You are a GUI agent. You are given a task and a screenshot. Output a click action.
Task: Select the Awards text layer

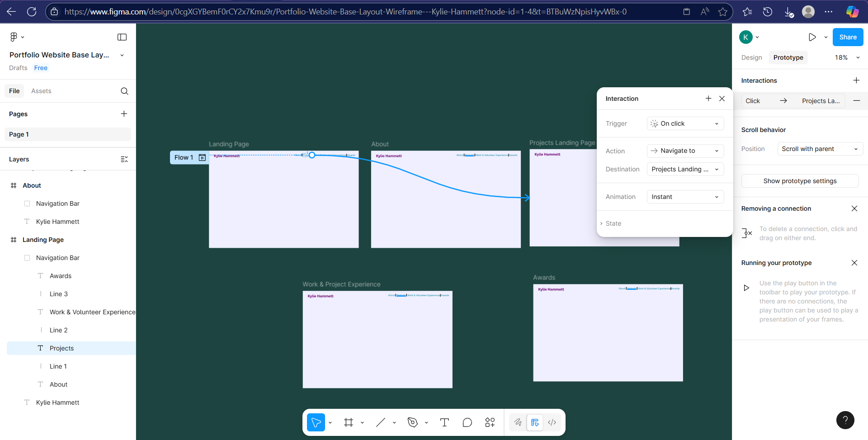tap(61, 276)
